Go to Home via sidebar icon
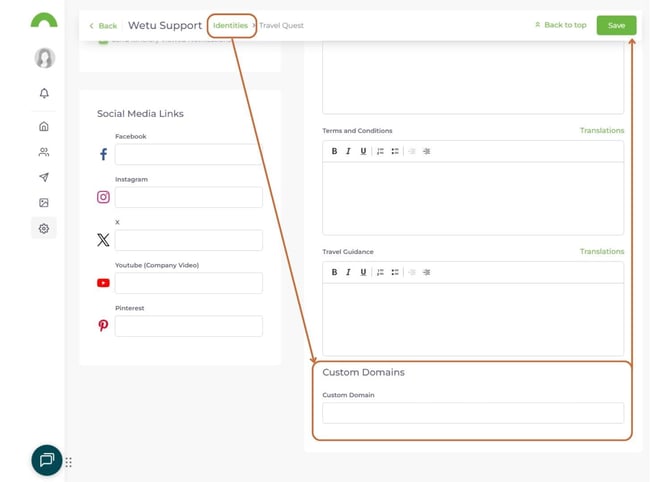 (x=44, y=127)
